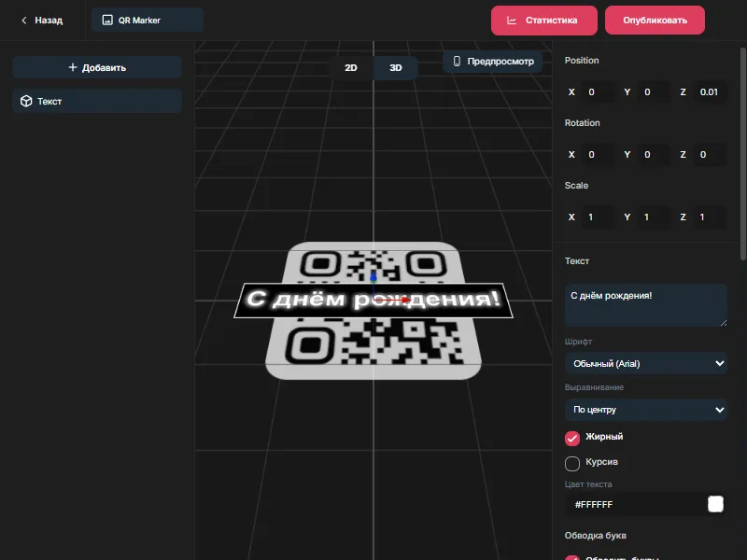This screenshot has height=560, width=747.
Task: Return via the Назад link
Action: (42, 21)
